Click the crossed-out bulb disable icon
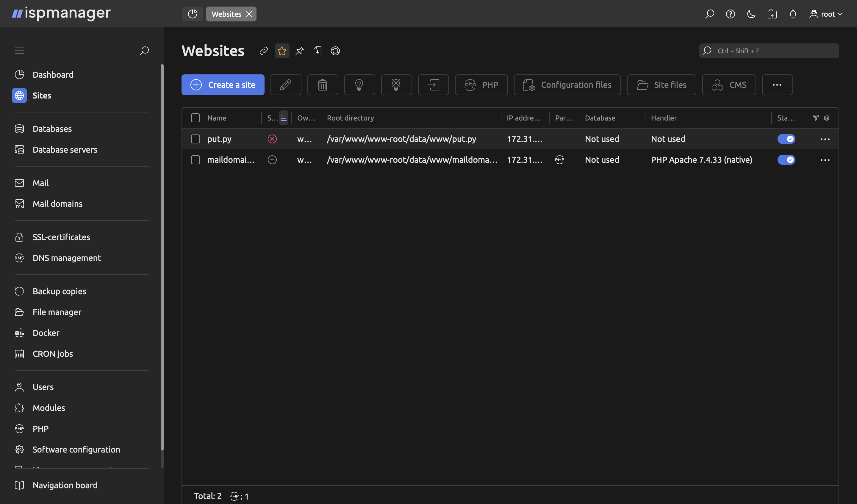Screen dimensions: 857x504 coord(396,85)
